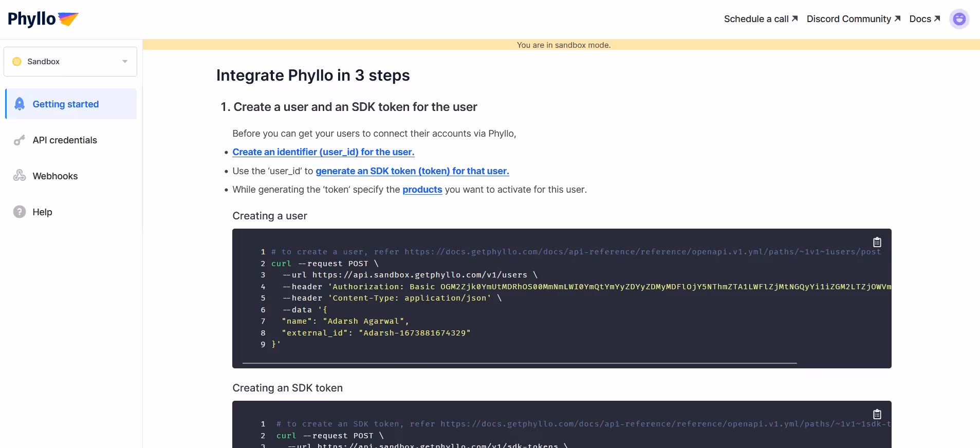Image resolution: width=980 pixels, height=448 pixels.
Task: Click the Content-Type application/json line
Action: pos(392,298)
